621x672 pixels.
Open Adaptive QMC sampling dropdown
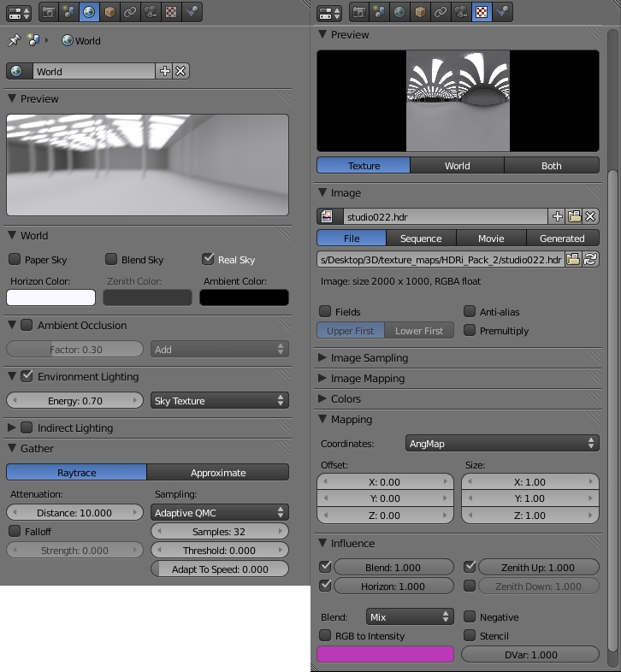coord(220,512)
